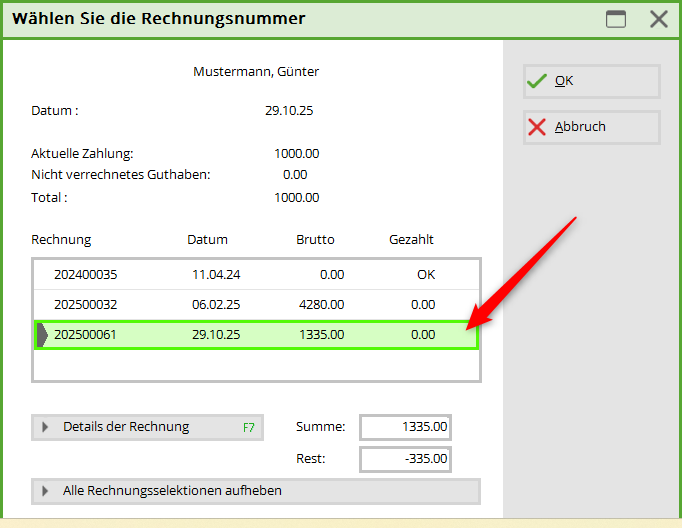Click the Brutto column header
This screenshot has width=682, height=528.
[x=315, y=240]
